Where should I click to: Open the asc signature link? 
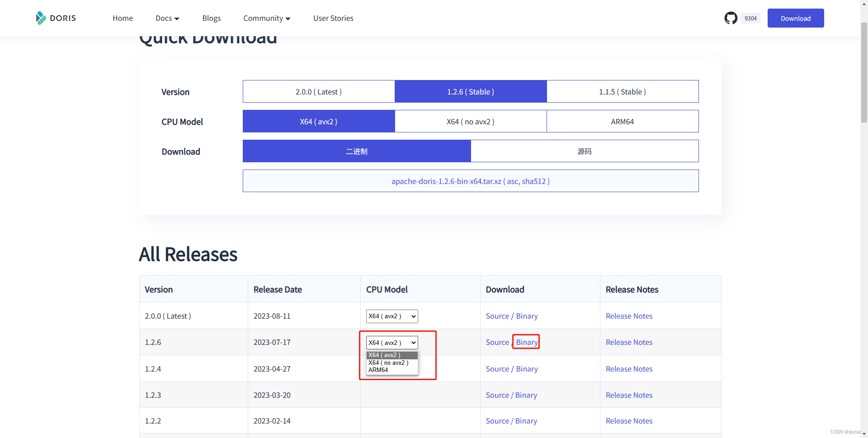pos(512,181)
